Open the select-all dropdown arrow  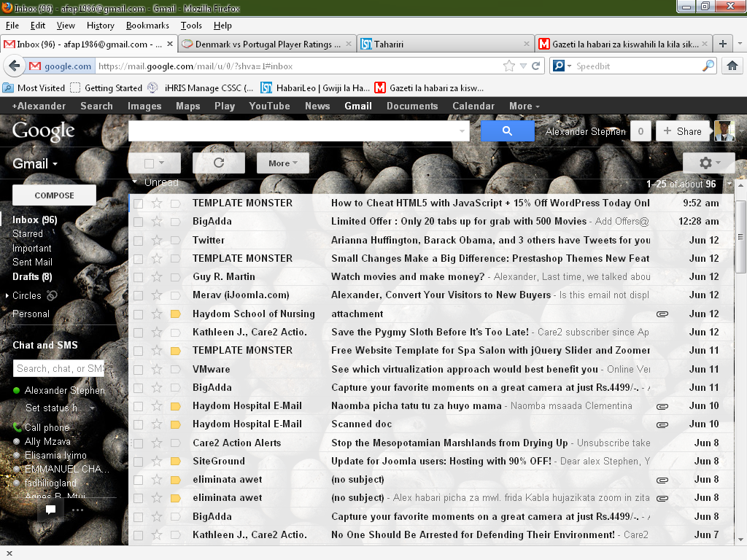click(x=161, y=163)
